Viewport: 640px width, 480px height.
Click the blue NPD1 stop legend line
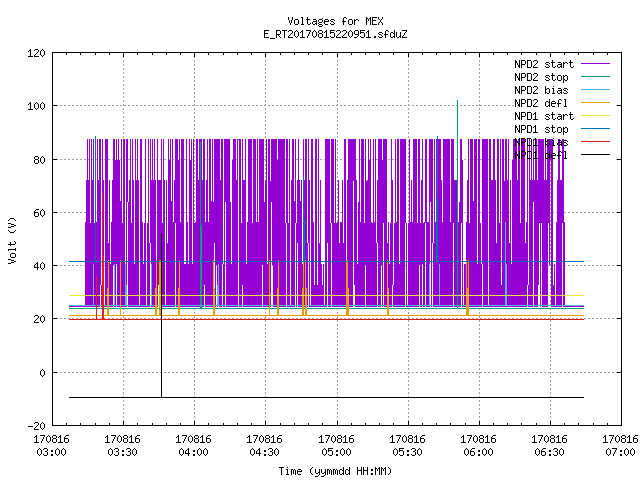point(596,129)
